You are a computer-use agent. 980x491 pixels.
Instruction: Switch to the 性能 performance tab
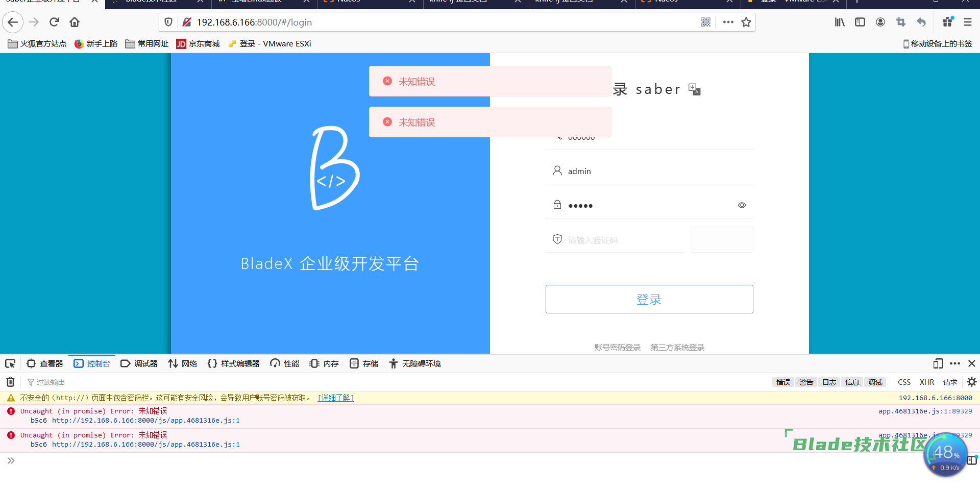(285, 363)
